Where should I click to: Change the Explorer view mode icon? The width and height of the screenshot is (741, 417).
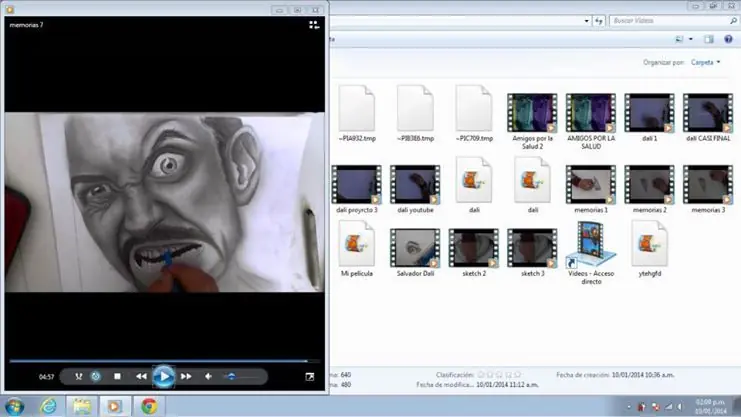pos(679,39)
